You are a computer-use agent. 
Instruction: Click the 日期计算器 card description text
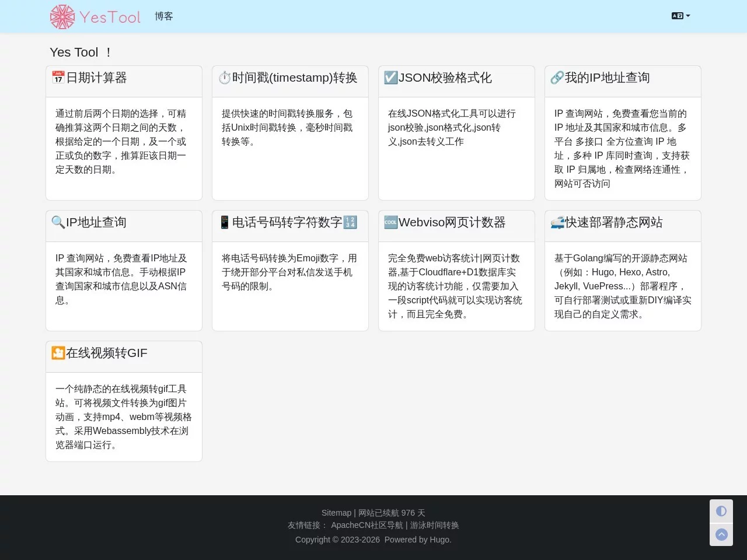(x=121, y=142)
